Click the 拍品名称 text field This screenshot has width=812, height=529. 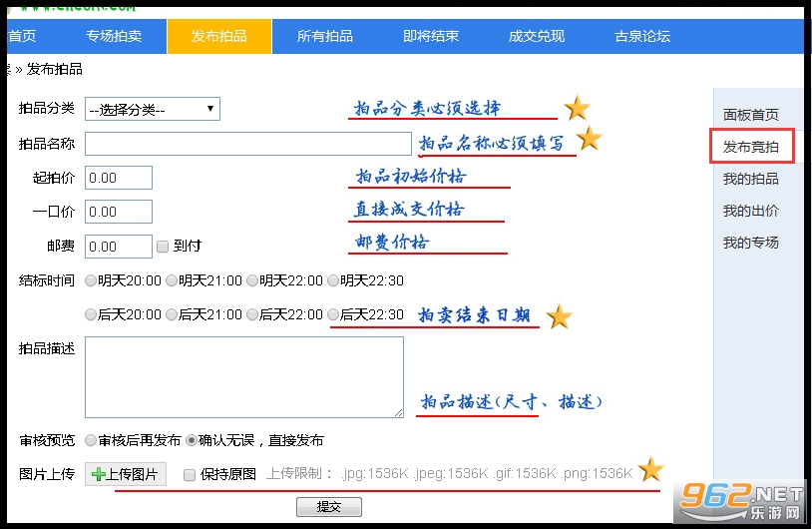(248, 144)
